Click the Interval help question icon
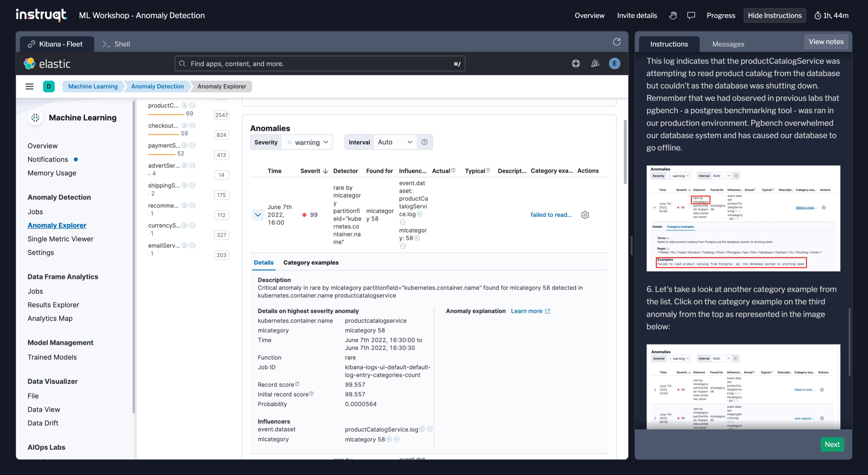868x475 pixels. (425, 142)
